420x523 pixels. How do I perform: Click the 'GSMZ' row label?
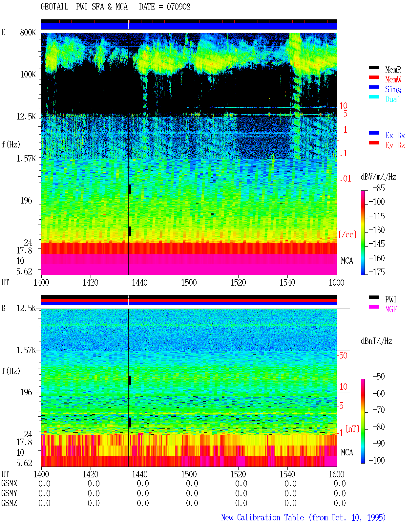coord(9,503)
